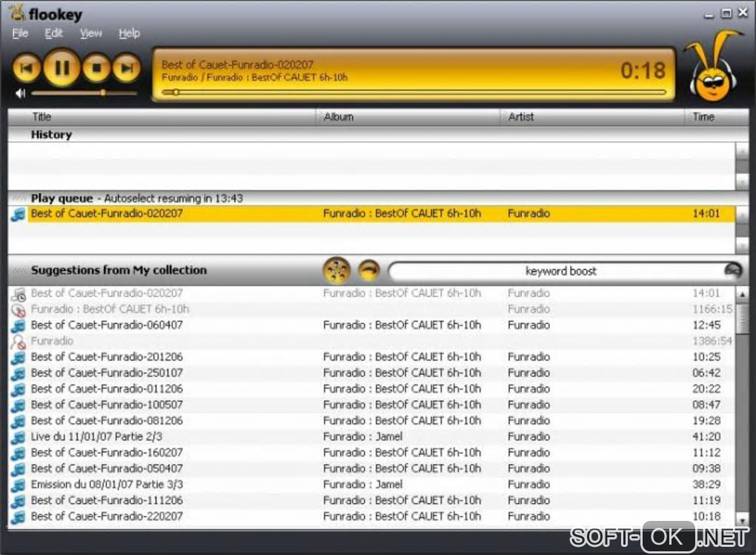
Task: Click blocked artist icon beside Funradio row
Action: [x=19, y=342]
